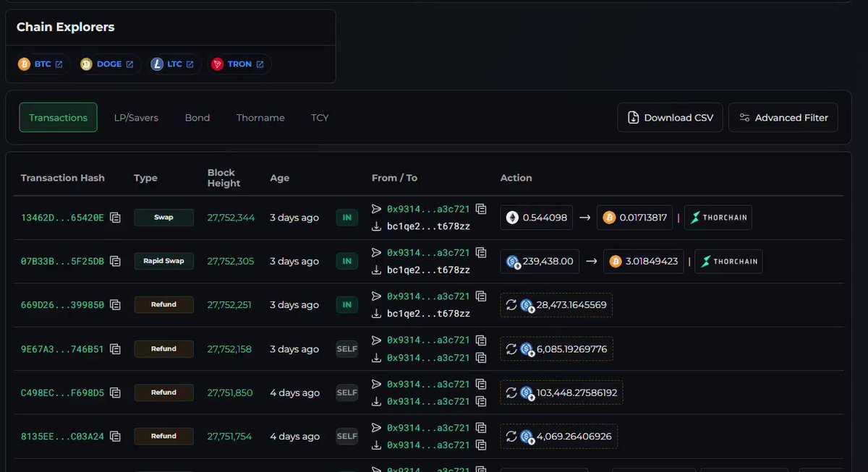
Task: Copy sender address in 669D26...399850 row
Action: click(481, 296)
